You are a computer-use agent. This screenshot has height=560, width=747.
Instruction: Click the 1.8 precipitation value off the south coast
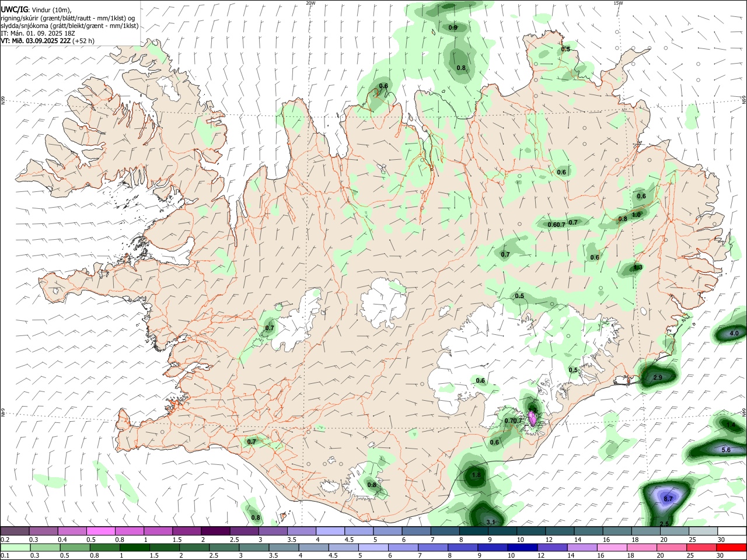coord(476,475)
